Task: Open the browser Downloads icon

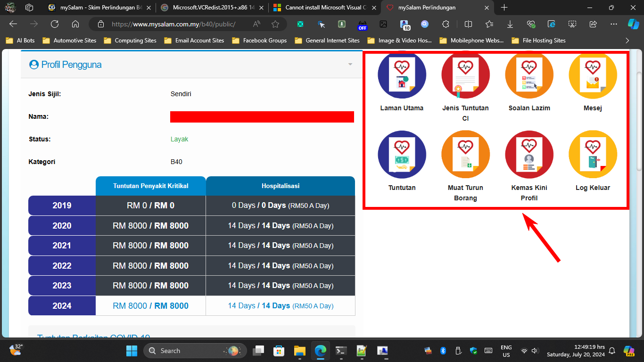Action: 510,24
